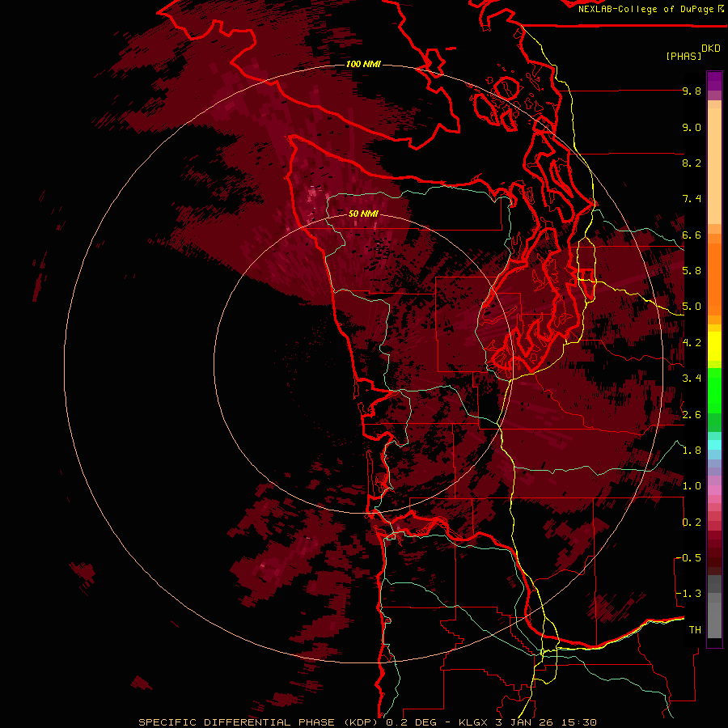728x728 pixels.
Task: Click the DKD legend title
Action: point(711,49)
